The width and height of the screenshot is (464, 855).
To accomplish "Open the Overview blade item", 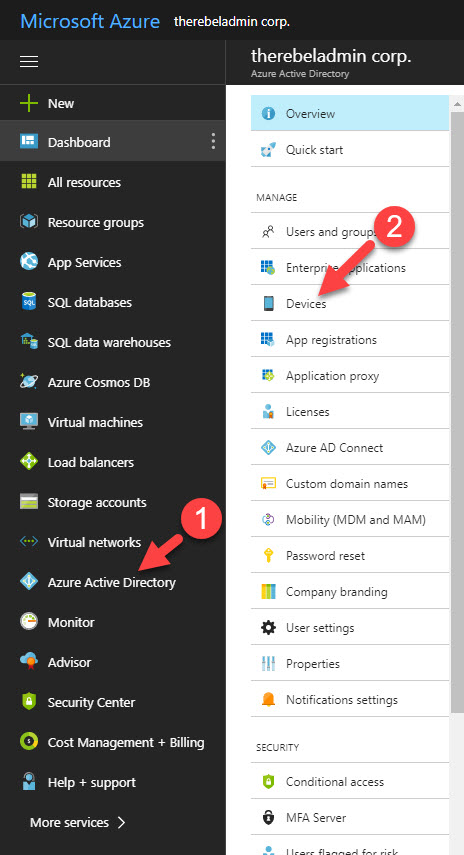I will (x=350, y=113).
